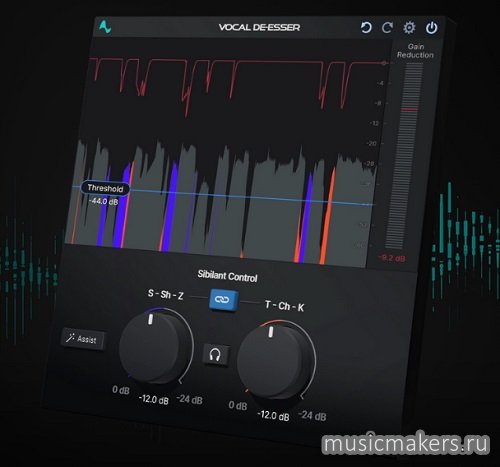The width and height of the screenshot is (500, 467).
Task: Click the waveform logo icon
Action: pos(105,26)
